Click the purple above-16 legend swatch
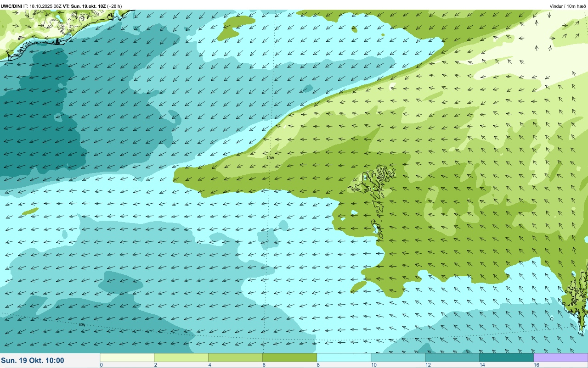 [561, 357]
